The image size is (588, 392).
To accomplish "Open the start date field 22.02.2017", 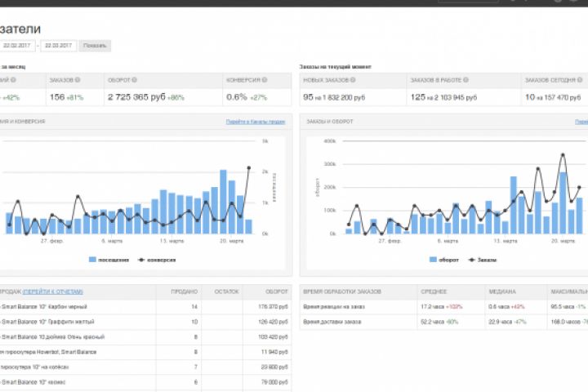I will pyautogui.click(x=17, y=46).
